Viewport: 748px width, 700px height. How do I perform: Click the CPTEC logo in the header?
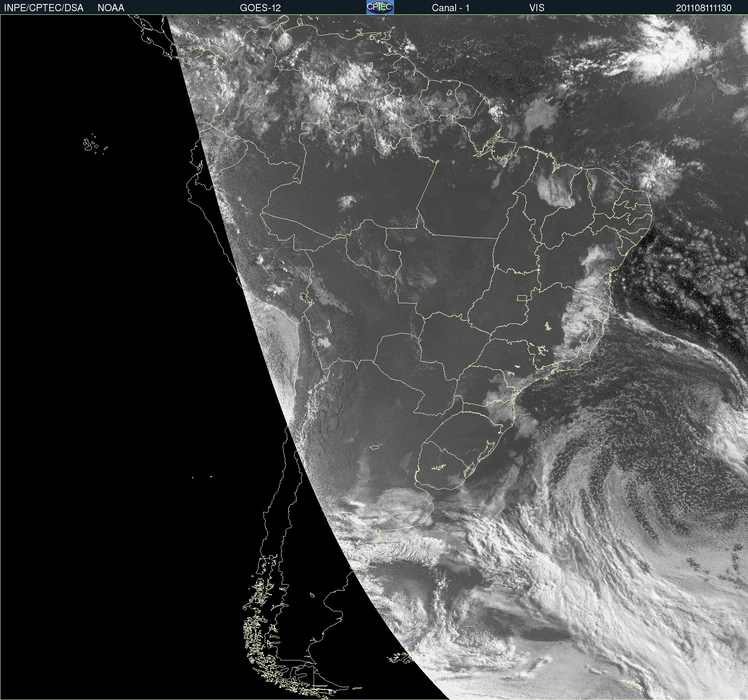click(380, 7)
